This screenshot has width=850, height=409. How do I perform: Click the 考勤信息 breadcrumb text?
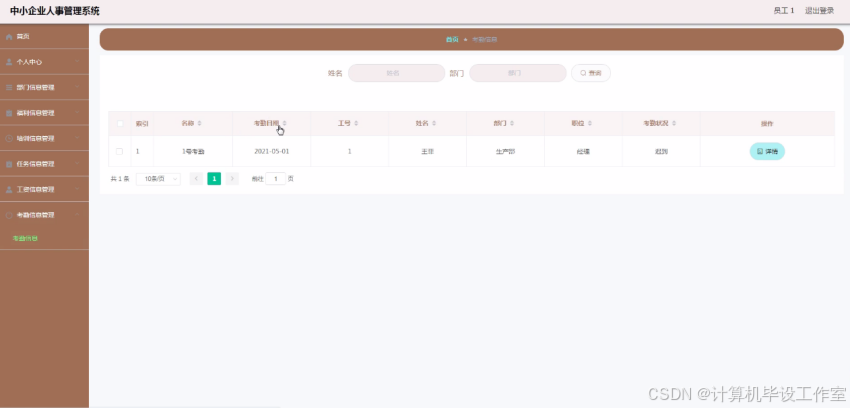485,40
